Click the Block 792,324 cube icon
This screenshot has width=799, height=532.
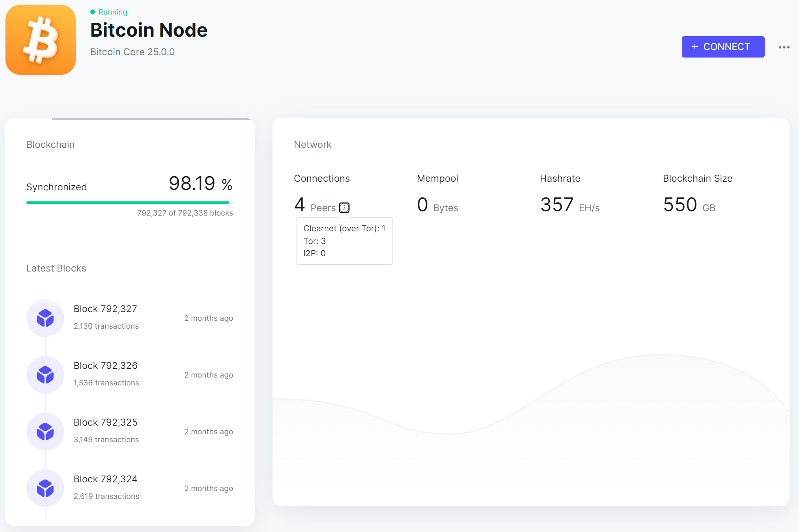tap(45, 488)
